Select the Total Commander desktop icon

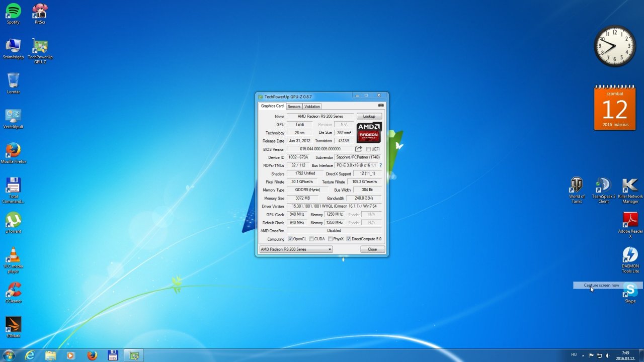13,191
